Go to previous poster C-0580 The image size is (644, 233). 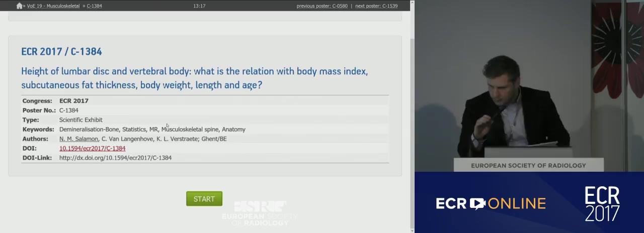tap(322, 6)
